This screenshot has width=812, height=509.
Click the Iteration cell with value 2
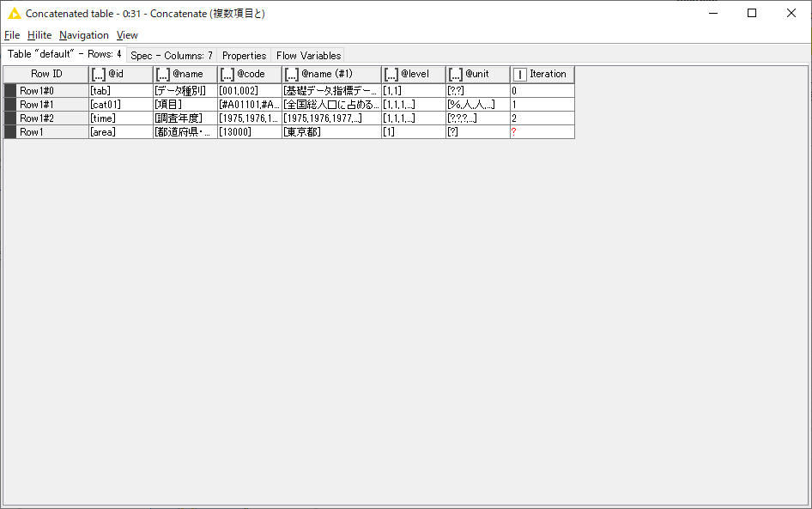pyautogui.click(x=542, y=118)
